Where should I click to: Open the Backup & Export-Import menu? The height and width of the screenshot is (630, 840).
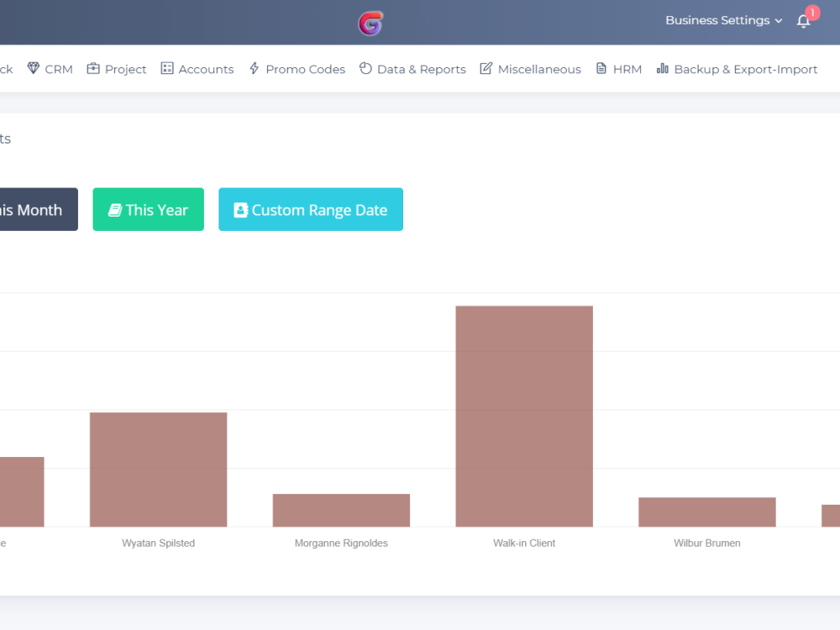click(738, 69)
